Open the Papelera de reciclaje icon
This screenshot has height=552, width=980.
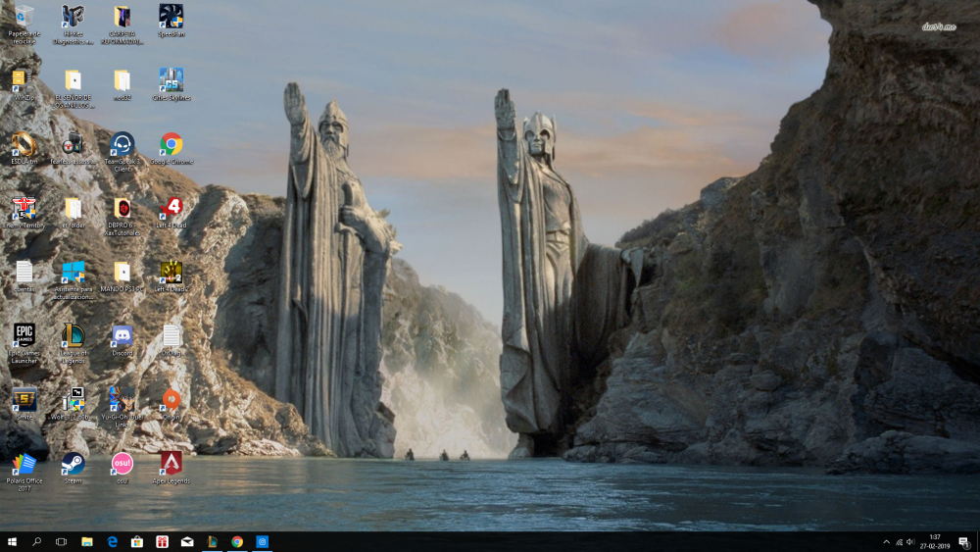click(24, 24)
